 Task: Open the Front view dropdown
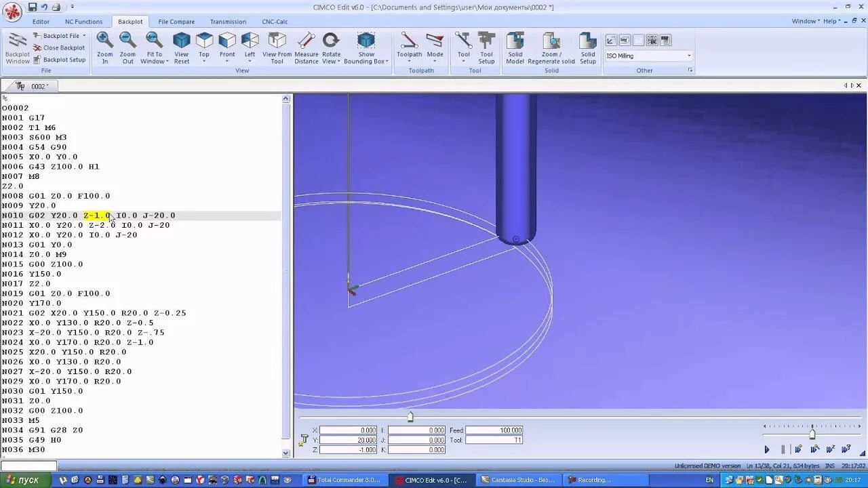click(227, 62)
